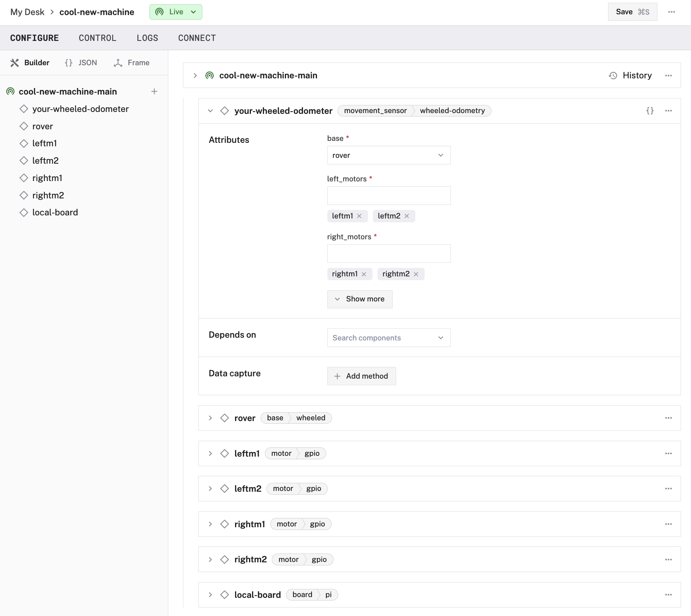Click the plus icon beside cool-new-machine-main
The width and height of the screenshot is (691, 616).
(x=154, y=91)
